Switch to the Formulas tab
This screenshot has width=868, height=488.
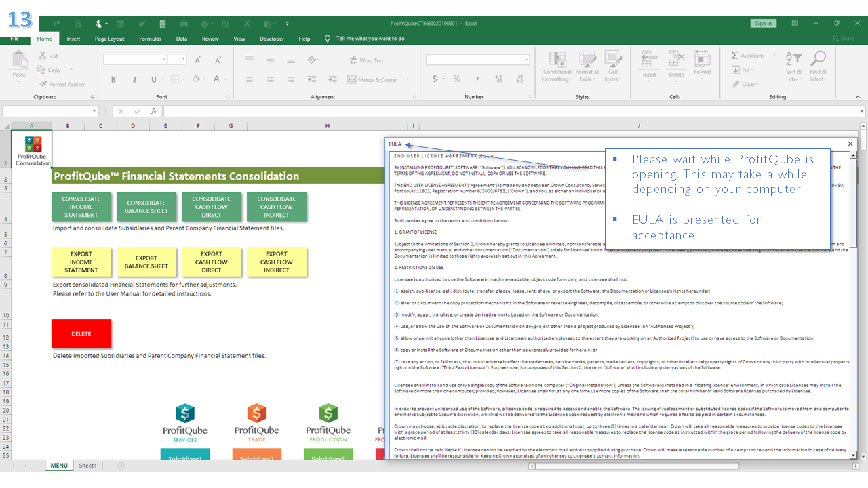click(150, 39)
